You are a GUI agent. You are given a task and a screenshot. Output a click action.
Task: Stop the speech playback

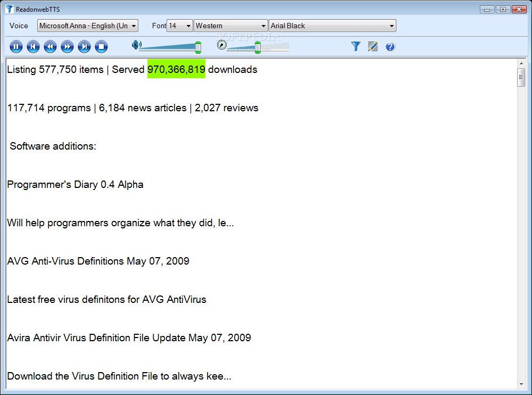101,46
